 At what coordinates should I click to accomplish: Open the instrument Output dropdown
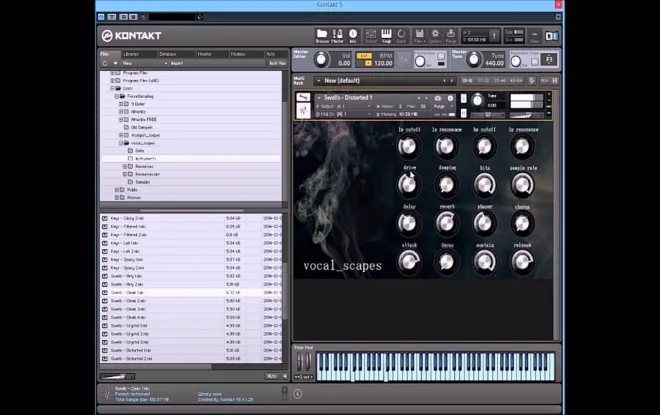click(344, 106)
